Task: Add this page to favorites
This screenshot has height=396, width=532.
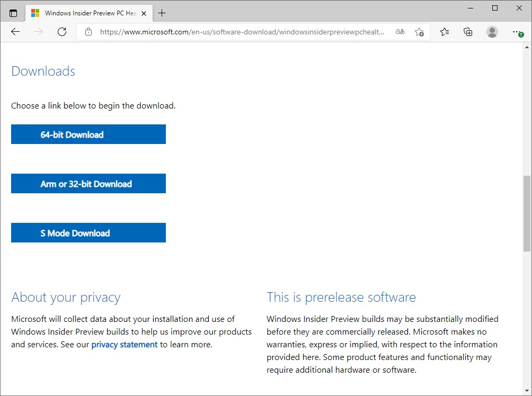Action: 419,32
